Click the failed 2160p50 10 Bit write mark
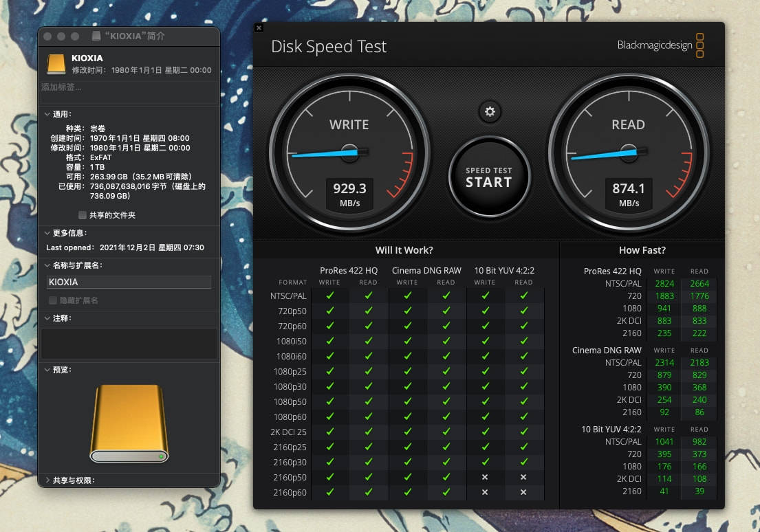The image size is (760, 532). pyautogui.click(x=485, y=477)
